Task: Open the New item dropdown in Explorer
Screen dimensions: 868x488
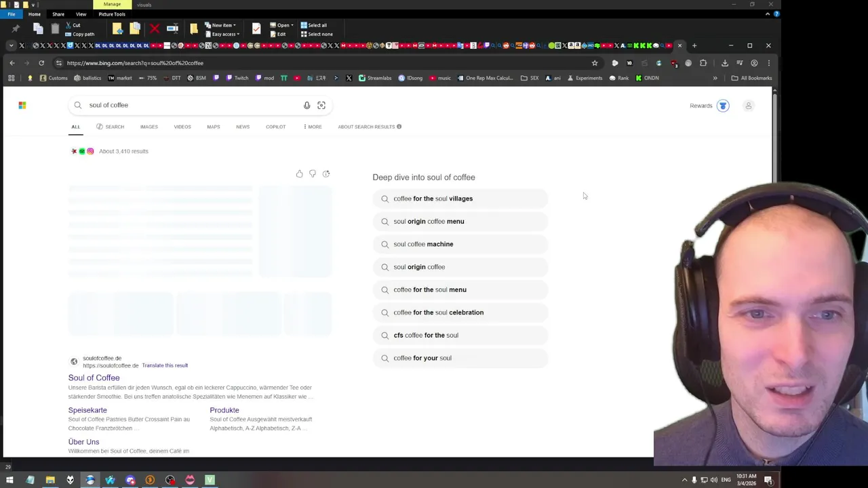Action: [220, 25]
